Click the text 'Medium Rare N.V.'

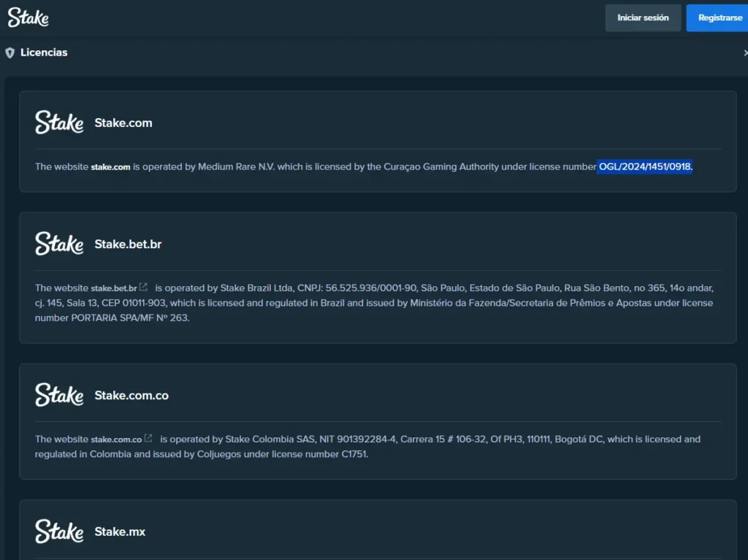tap(236, 166)
